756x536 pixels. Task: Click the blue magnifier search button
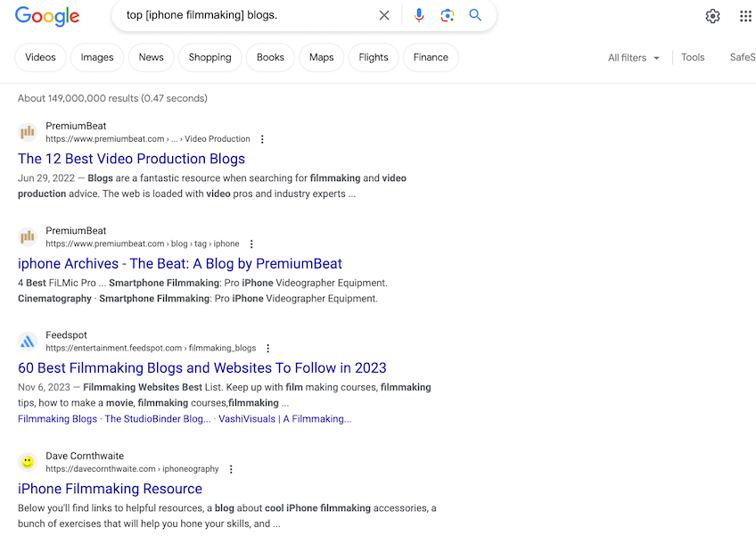click(475, 15)
